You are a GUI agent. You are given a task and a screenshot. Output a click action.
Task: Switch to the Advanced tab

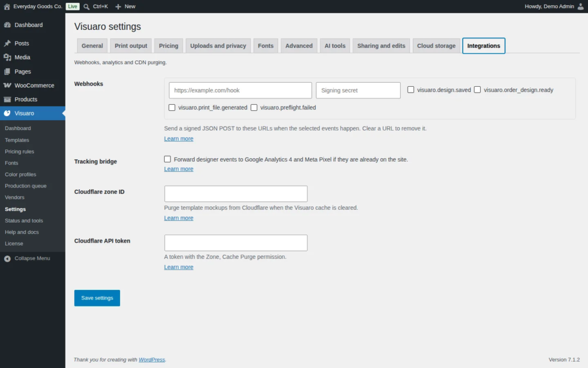pos(299,46)
